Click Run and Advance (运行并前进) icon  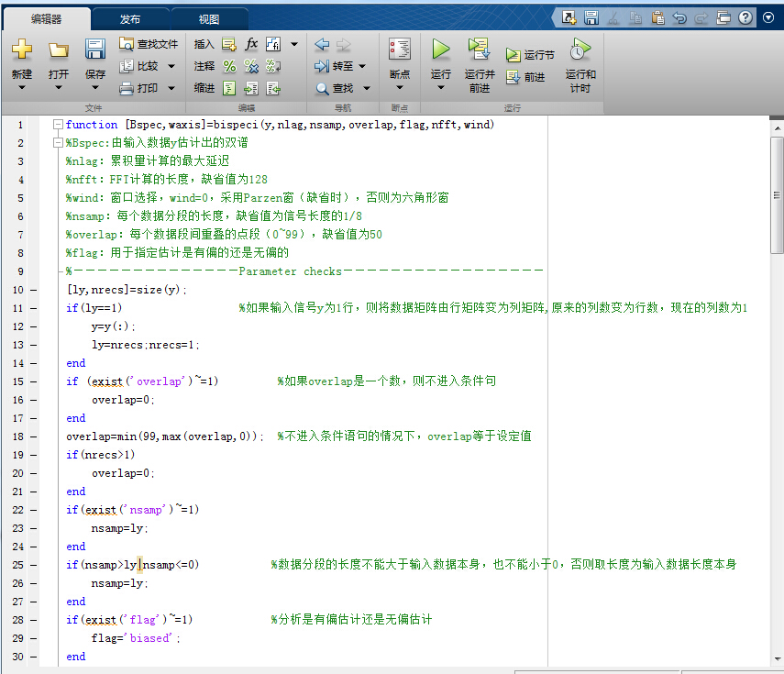point(479,49)
